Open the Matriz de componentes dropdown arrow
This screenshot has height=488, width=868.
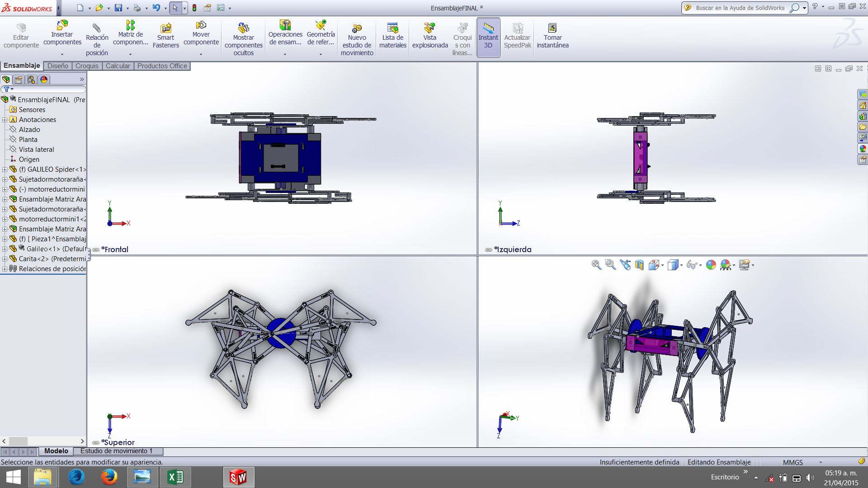pos(130,54)
